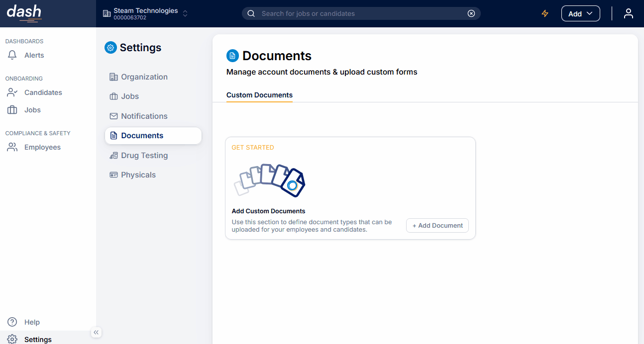The image size is (644, 344).
Task: Switch to the Custom Documents tab
Action: tap(259, 95)
